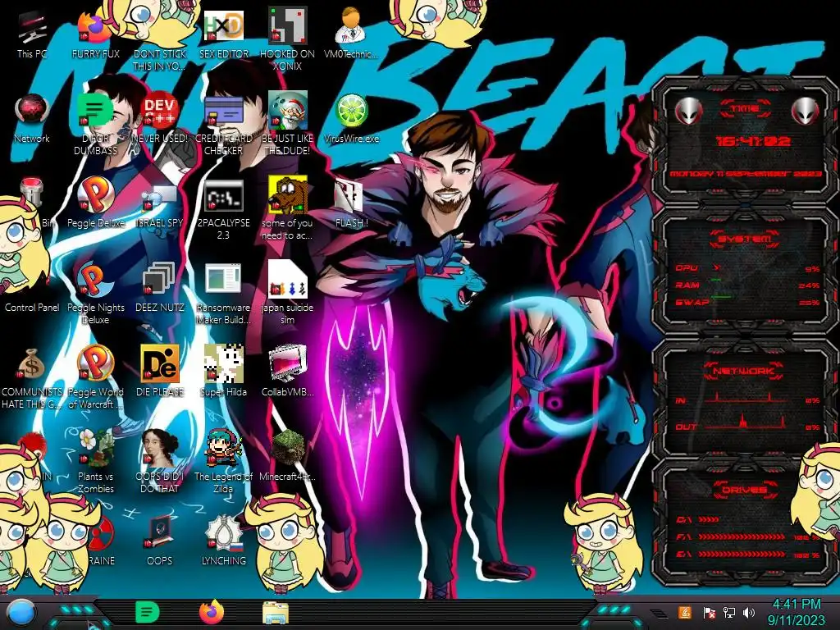The image size is (840, 630).
Task: Click the SWAP 25% usage row
Action: click(x=747, y=303)
